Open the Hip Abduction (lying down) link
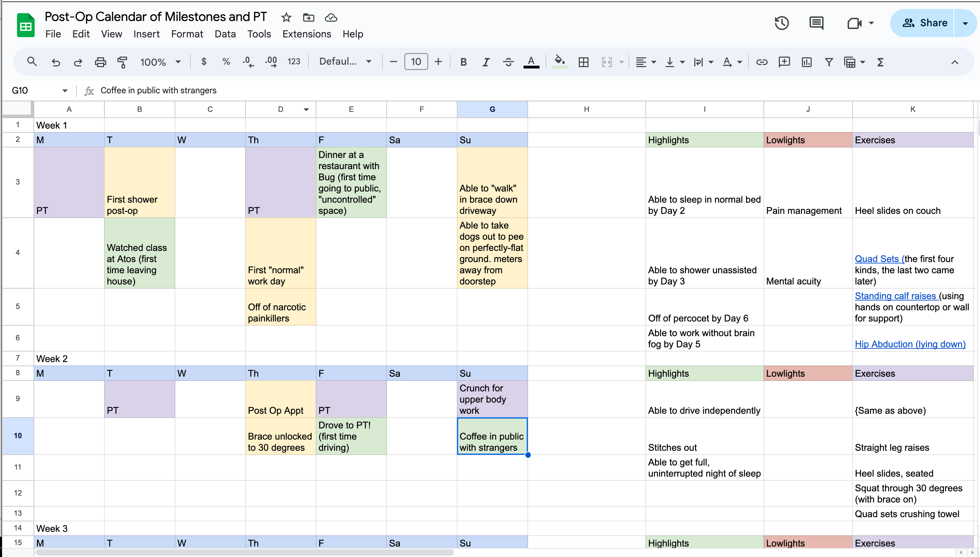The width and height of the screenshot is (980, 557). [910, 344]
